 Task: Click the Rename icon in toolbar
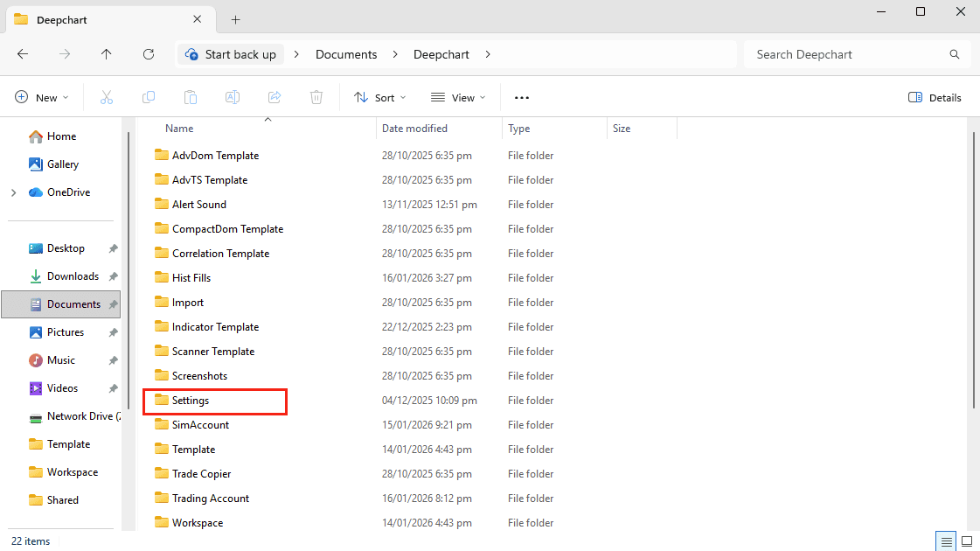click(233, 98)
